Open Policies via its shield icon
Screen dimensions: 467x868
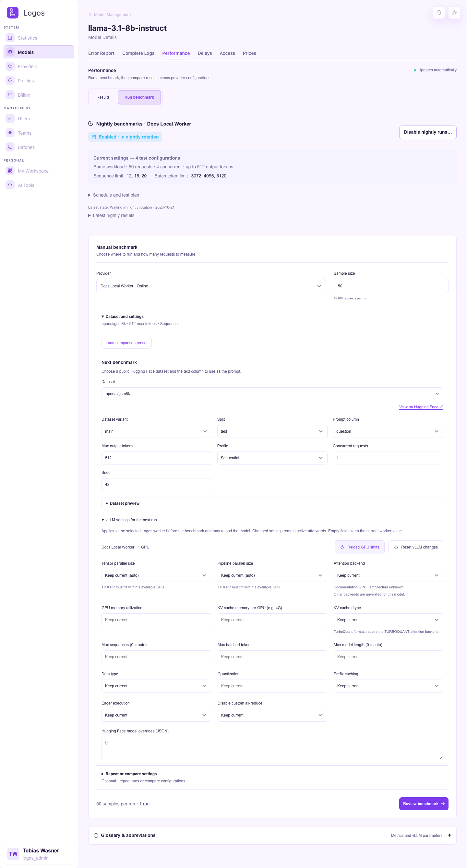(10, 80)
